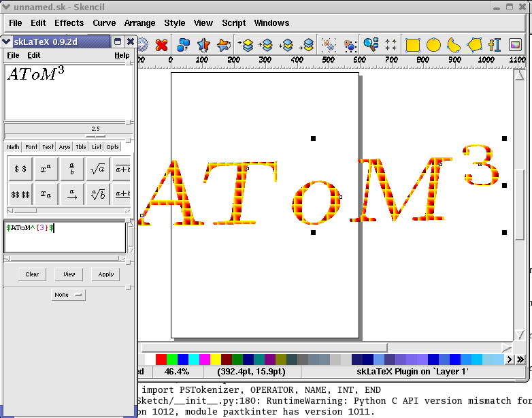Insert inline math dollar signs in skLaTeX
This screenshot has height=418, width=532.
pyautogui.click(x=20, y=169)
